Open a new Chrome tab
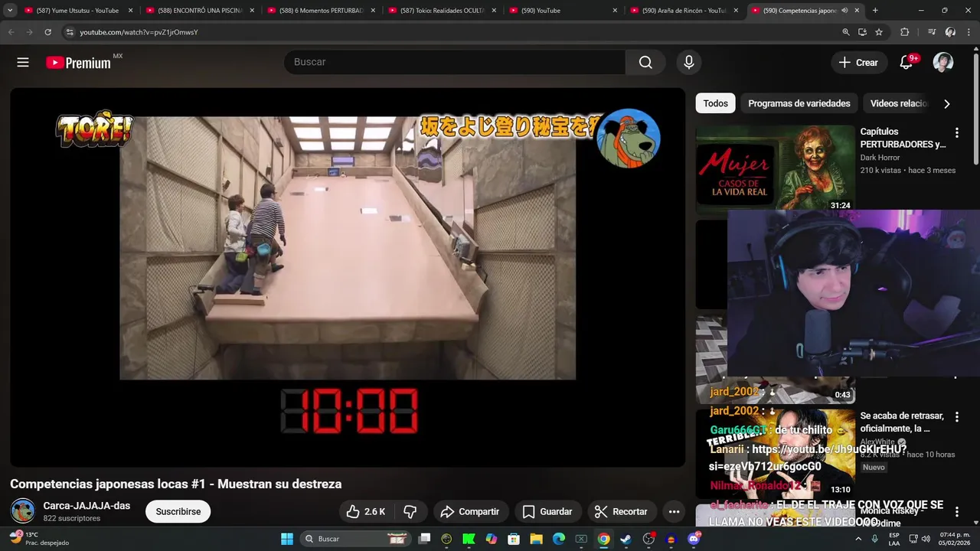980x551 pixels. [x=875, y=11]
